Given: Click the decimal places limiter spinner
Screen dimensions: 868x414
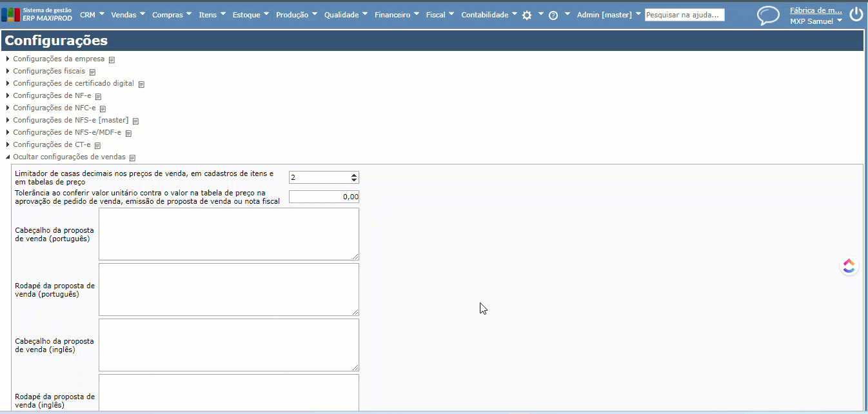Looking at the screenshot, I should click(324, 177).
